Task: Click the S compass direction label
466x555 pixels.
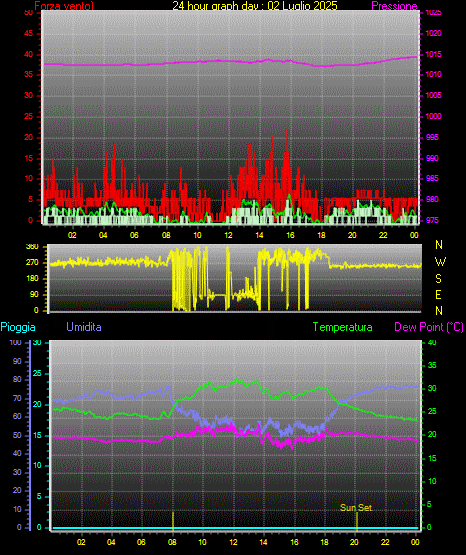Action: 439,279
